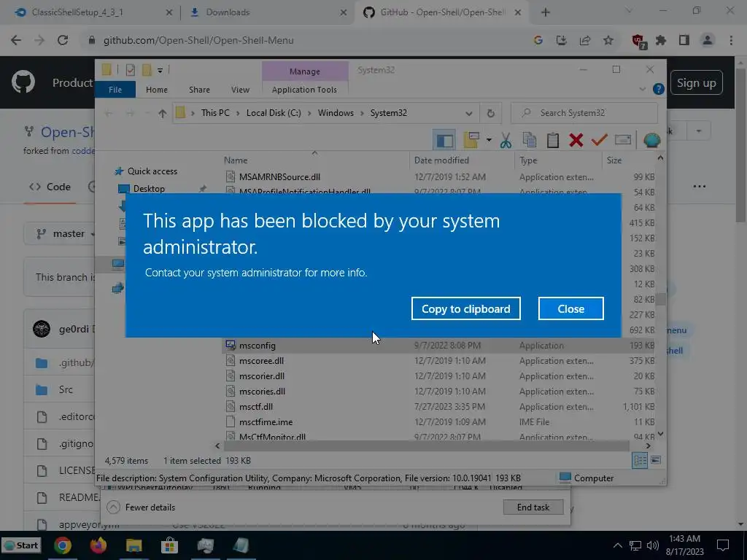Click the Local Disk (C:) breadcrumb
747x560 pixels.
(274, 113)
